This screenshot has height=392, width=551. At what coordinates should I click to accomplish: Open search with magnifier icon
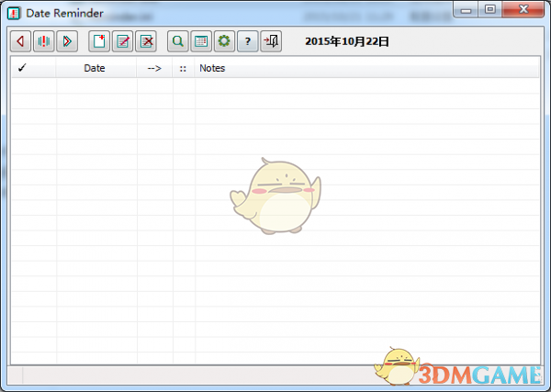point(178,41)
